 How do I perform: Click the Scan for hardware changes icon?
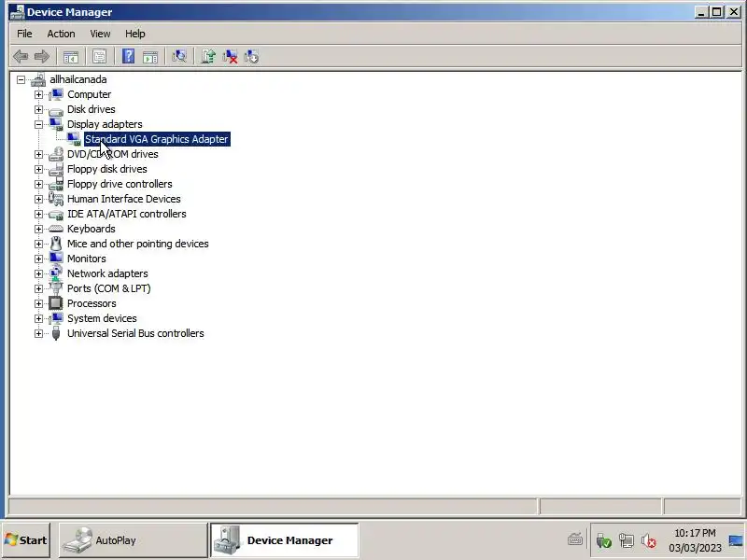[x=179, y=56]
